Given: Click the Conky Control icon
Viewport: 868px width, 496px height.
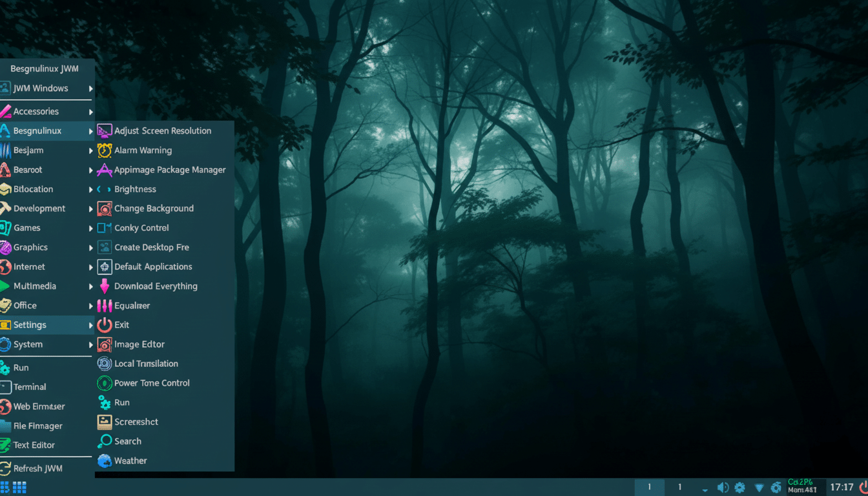Looking at the screenshot, I should [x=103, y=227].
